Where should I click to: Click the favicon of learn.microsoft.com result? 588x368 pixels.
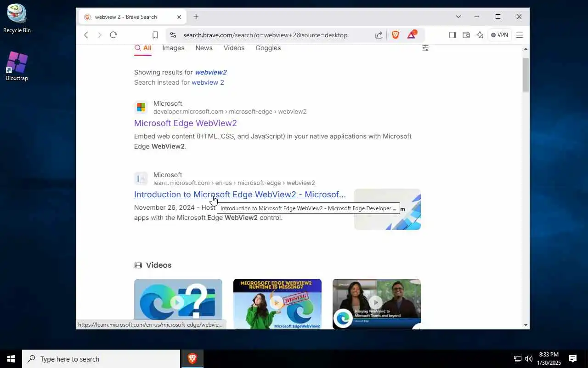(x=141, y=178)
